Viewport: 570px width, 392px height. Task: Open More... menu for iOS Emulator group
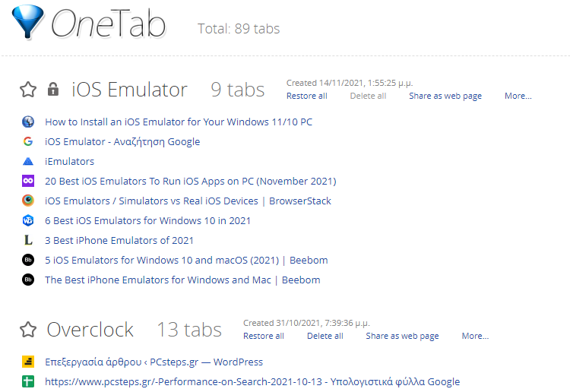pos(518,96)
